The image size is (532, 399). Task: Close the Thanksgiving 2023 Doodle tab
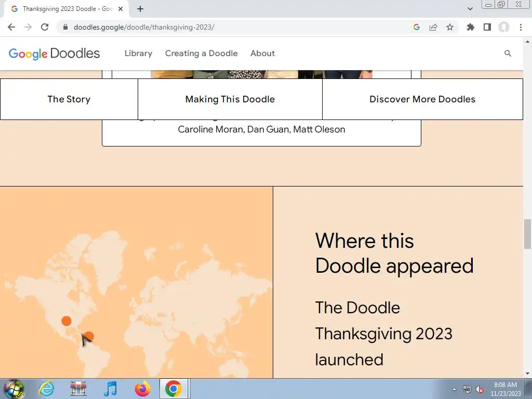[x=121, y=9]
